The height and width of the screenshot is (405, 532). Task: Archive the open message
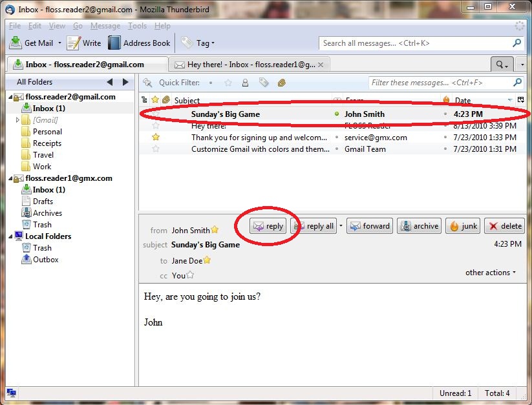[x=420, y=226]
